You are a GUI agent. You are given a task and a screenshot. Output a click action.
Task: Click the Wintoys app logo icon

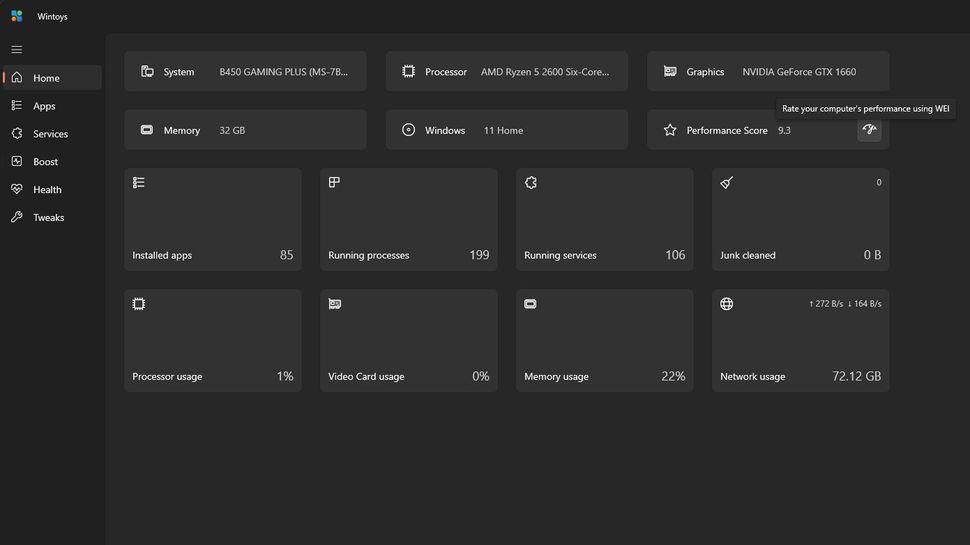click(17, 16)
